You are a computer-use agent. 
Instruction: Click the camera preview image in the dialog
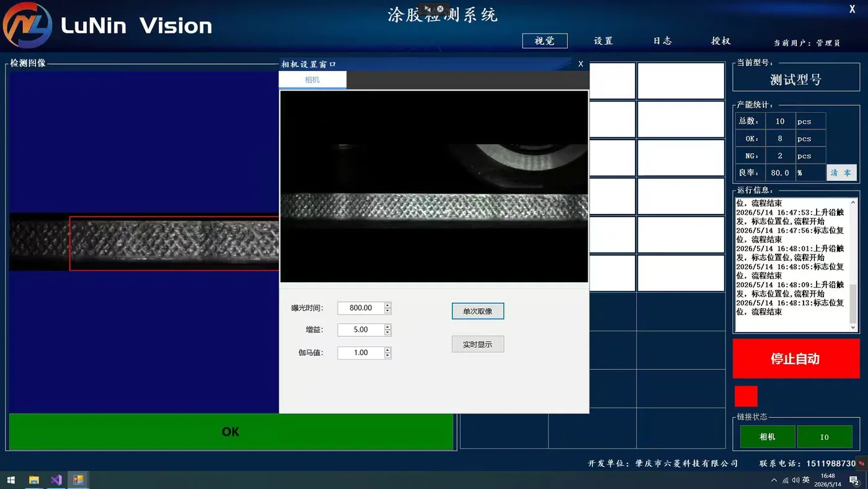click(x=434, y=187)
